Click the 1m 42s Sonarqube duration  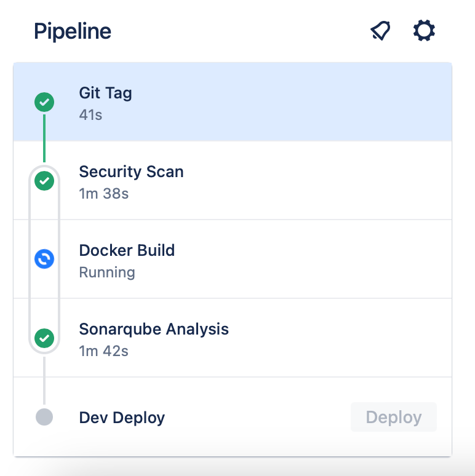[103, 351]
